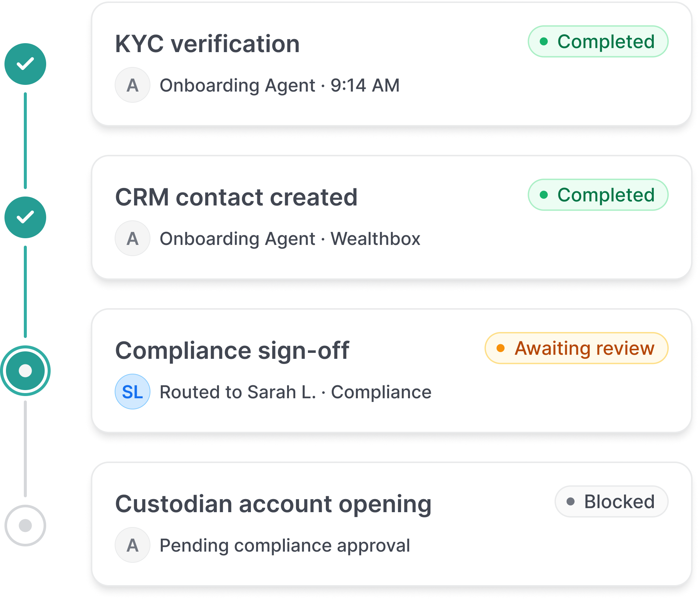
Task: Select the pending Custodian account opening step marker
Action: tap(25, 526)
